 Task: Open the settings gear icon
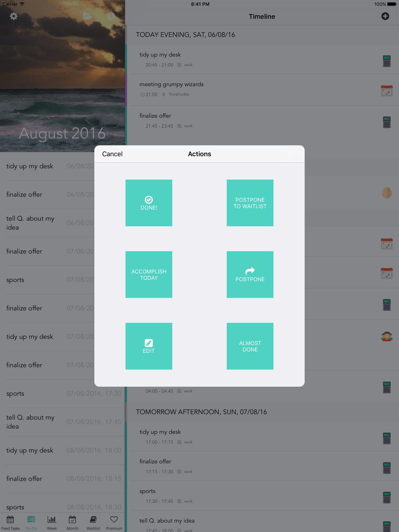[x=14, y=16]
